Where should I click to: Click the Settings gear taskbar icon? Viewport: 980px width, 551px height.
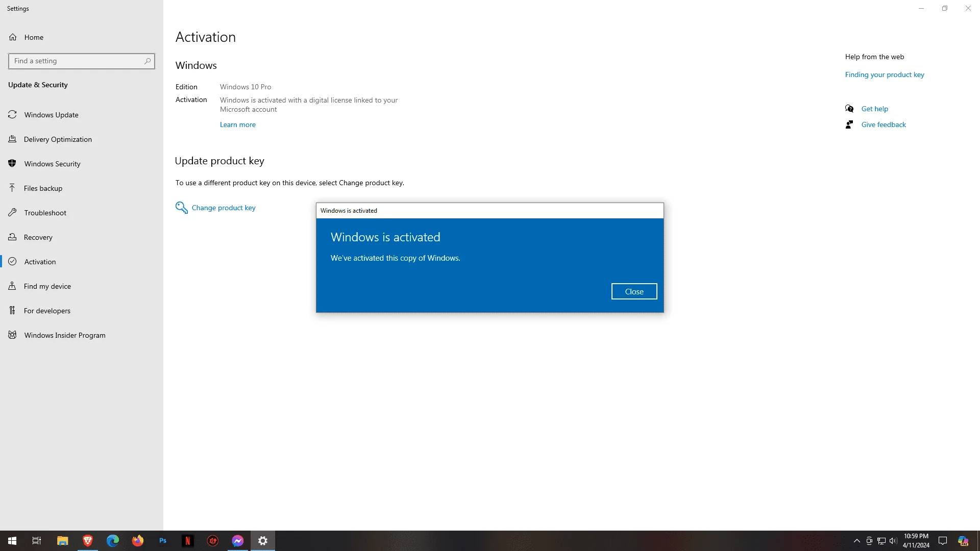pyautogui.click(x=262, y=541)
